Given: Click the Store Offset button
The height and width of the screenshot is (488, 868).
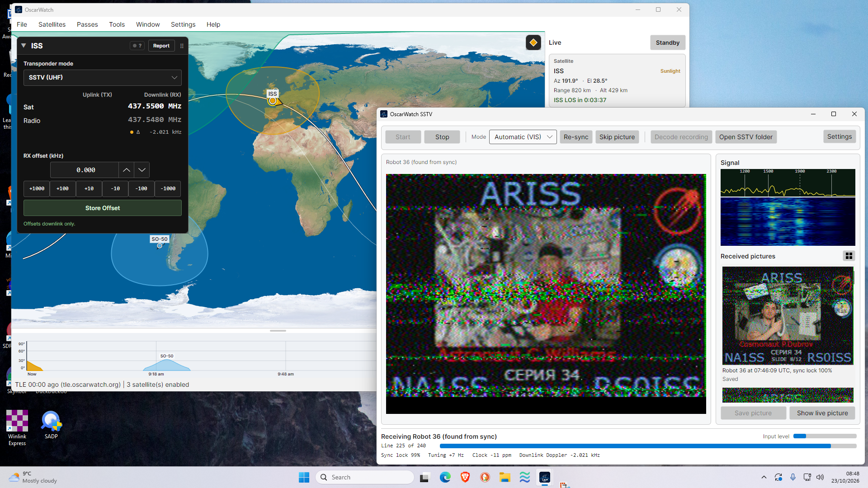Looking at the screenshot, I should [x=103, y=208].
